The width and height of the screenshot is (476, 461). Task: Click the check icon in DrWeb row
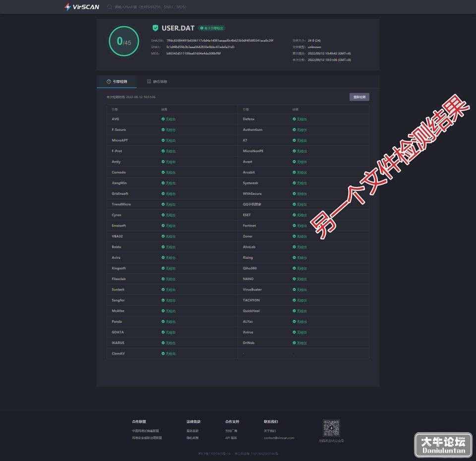click(294, 343)
